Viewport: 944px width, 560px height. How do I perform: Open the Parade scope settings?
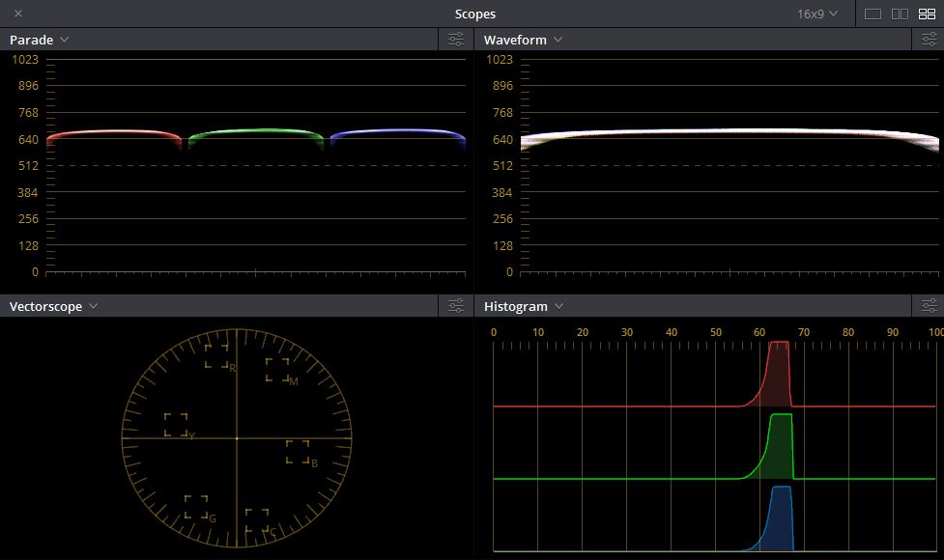point(456,40)
